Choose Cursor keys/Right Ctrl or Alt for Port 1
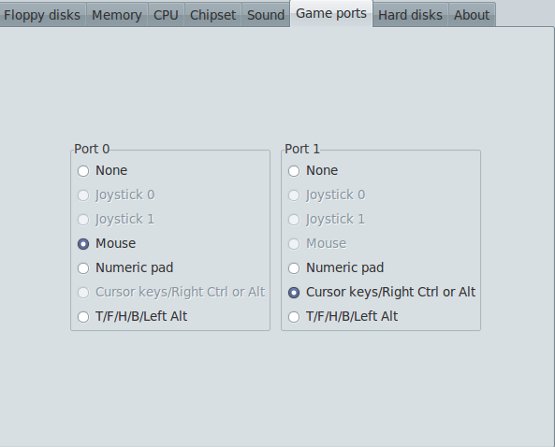The image size is (555, 447). tap(382, 292)
